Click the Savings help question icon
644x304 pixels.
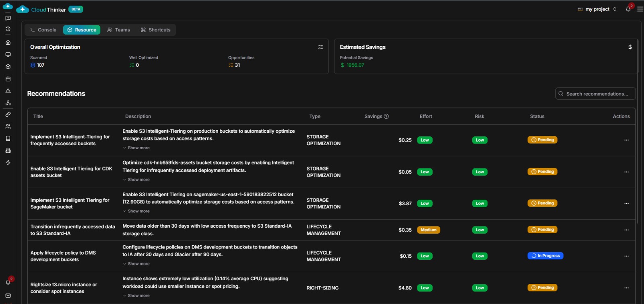pyautogui.click(x=386, y=116)
